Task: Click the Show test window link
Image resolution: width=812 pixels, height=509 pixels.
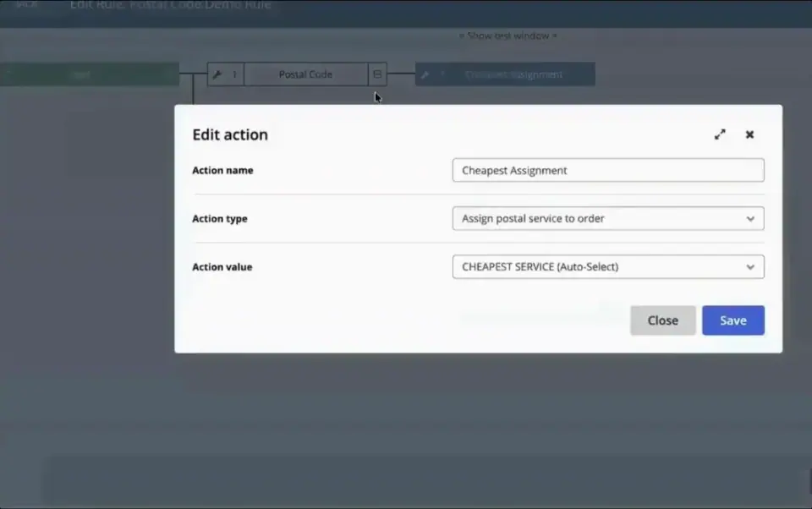Action: [x=507, y=36]
